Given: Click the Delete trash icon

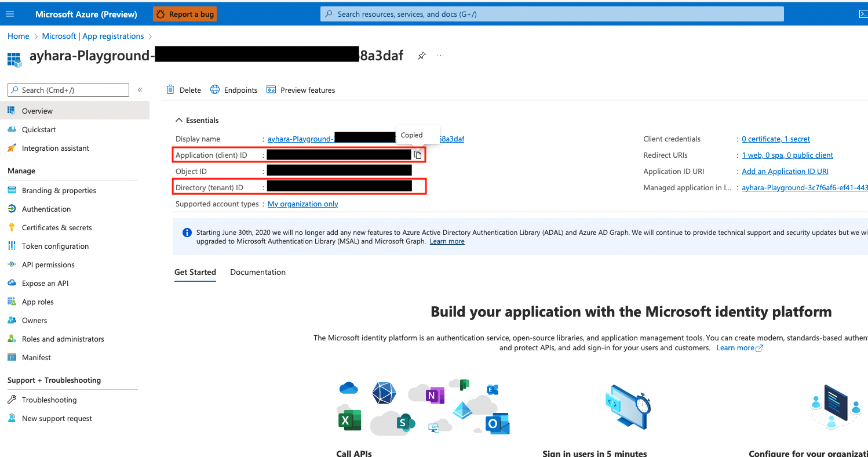Looking at the screenshot, I should 170,89.
